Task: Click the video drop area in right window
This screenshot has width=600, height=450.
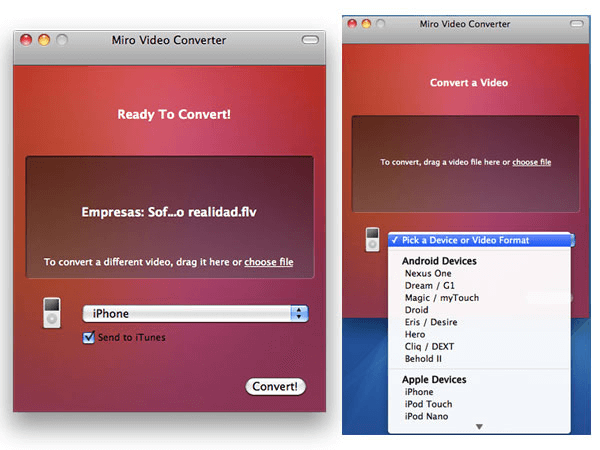Action: (x=465, y=164)
